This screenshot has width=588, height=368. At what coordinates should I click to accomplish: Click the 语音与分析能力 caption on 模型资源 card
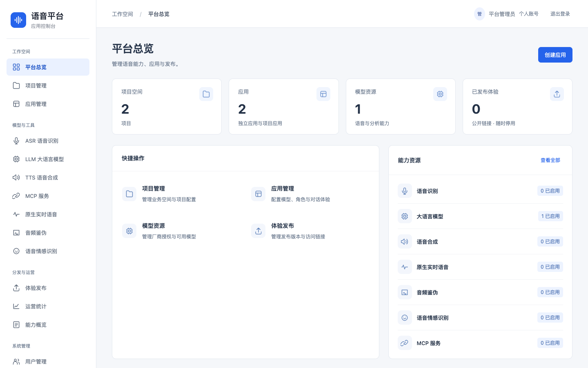[372, 123]
